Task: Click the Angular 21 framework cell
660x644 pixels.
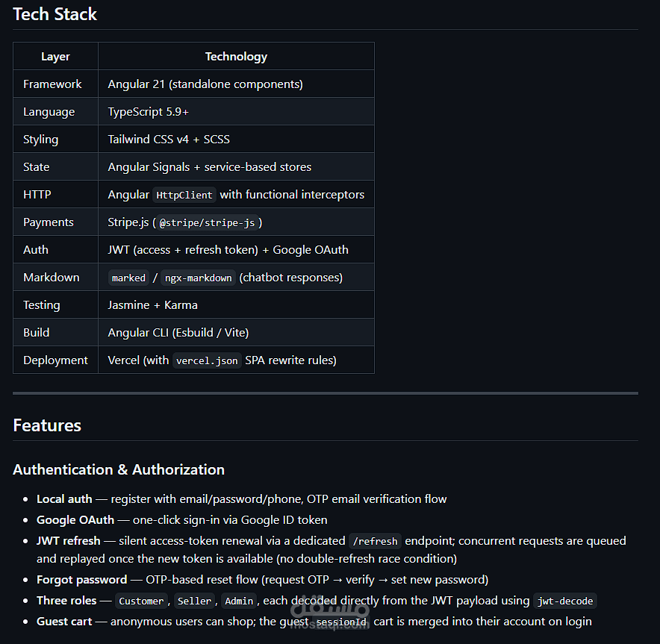Action: coord(205,84)
